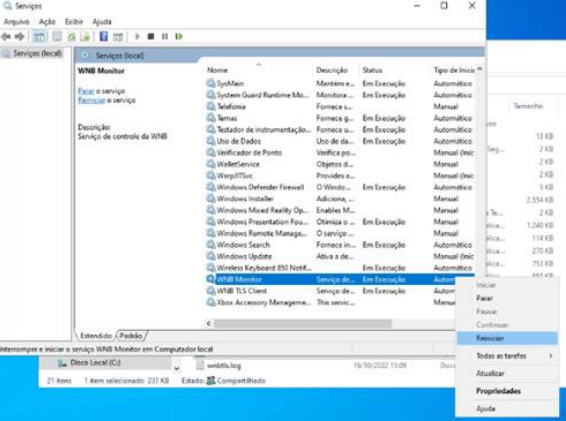
Task: Click the refresh toolbar icon
Action: (x=71, y=36)
